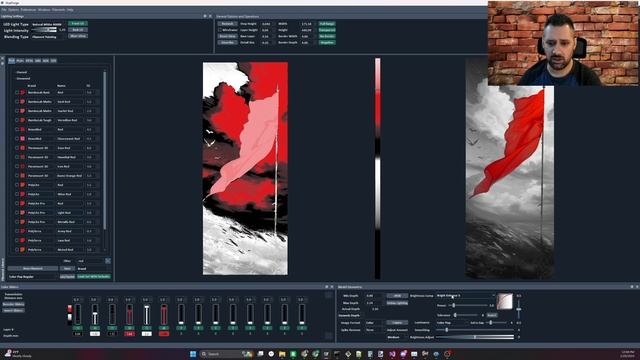Check the Polyterra Army Red checkbox
The height and width of the screenshot is (360, 640).
pyautogui.click(x=17, y=231)
